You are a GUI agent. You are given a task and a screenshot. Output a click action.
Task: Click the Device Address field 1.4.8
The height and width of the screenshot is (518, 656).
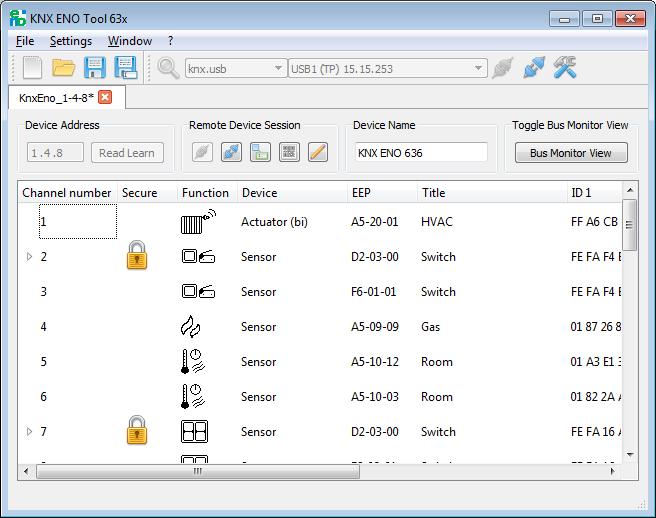(55, 153)
